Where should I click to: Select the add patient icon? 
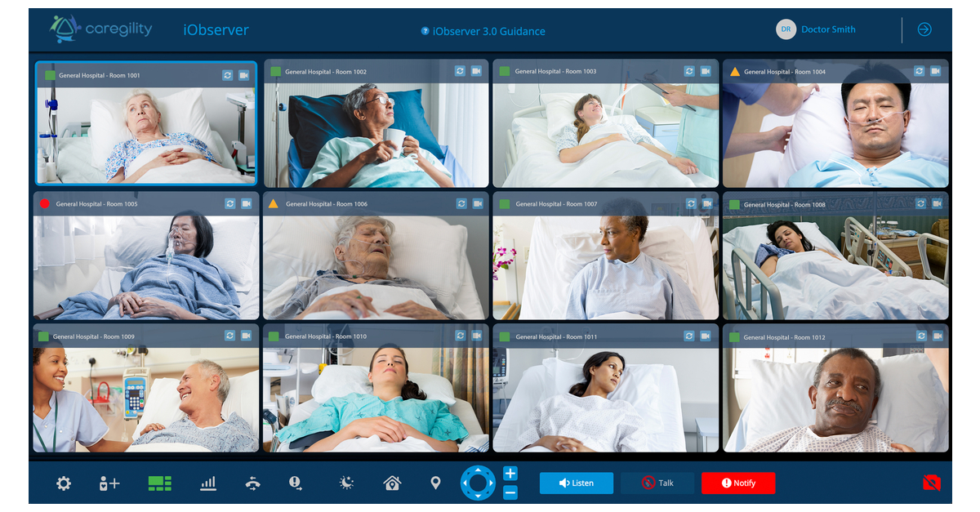coord(109,483)
